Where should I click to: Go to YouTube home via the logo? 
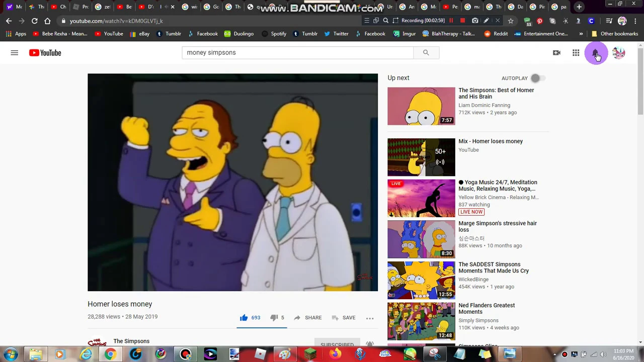point(45,53)
